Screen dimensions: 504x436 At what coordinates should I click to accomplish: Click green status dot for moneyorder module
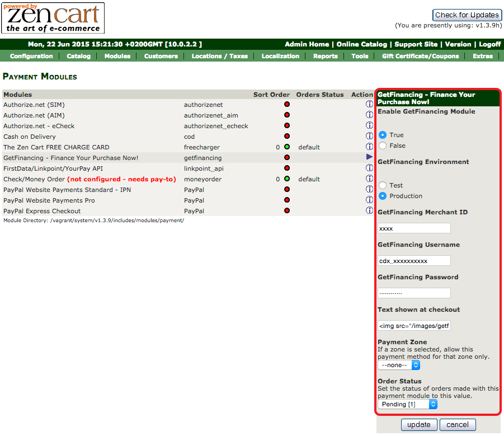coord(287,179)
